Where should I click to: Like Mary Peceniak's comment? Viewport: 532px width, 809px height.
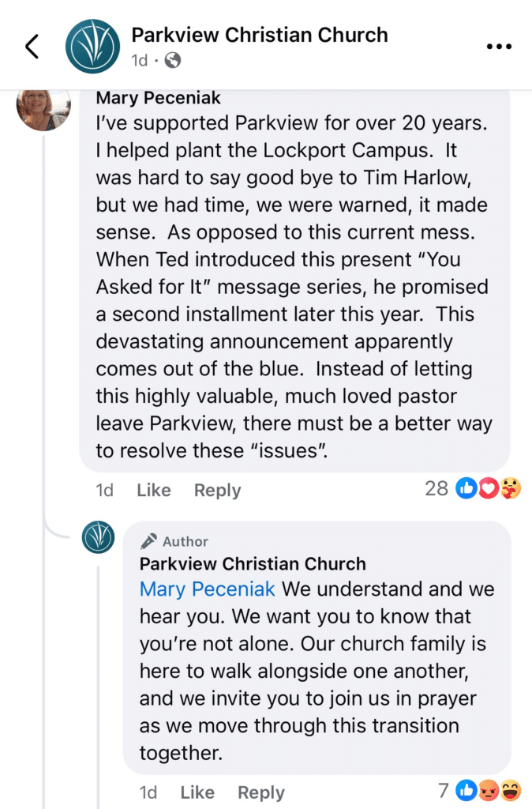point(153,490)
